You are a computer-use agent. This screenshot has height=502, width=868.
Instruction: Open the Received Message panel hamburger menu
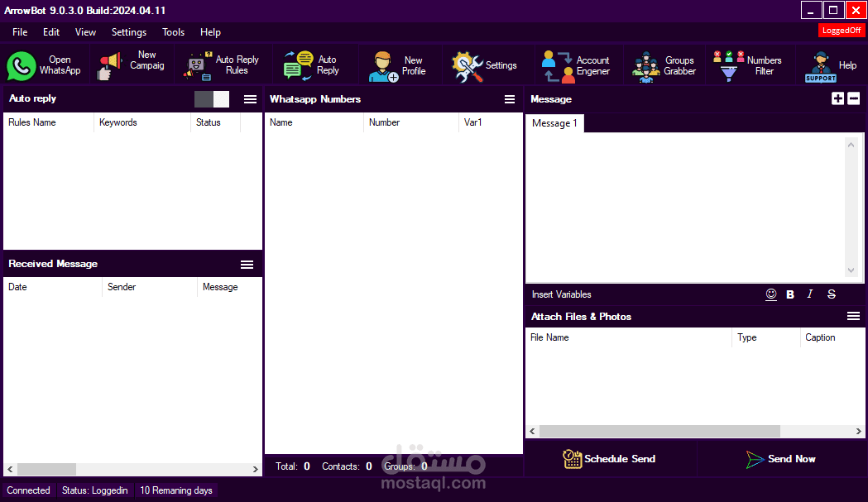247,265
